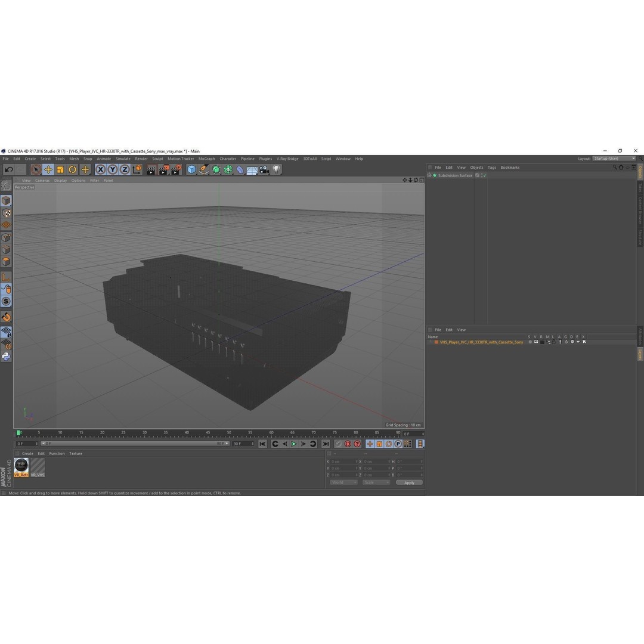Toggle X axis lock

tap(100, 169)
